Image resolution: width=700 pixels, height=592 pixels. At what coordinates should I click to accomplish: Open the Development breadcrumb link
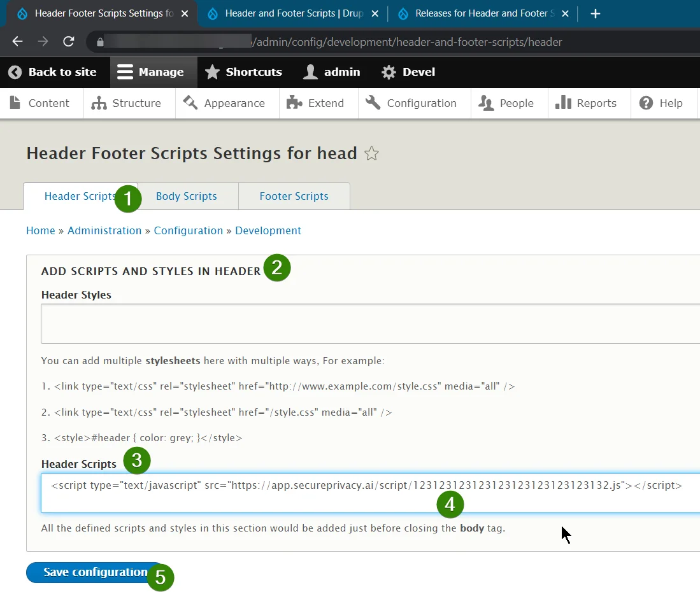click(x=268, y=230)
